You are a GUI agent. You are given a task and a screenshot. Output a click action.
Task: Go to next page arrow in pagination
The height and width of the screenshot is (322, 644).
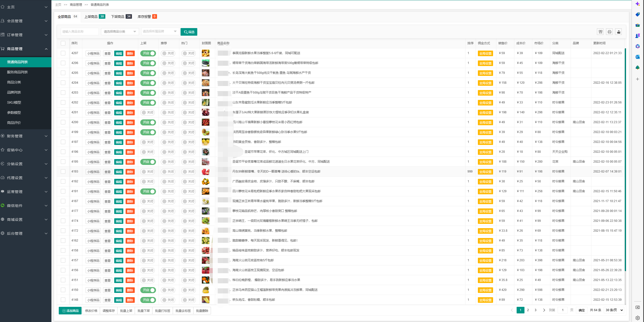pos(544,310)
